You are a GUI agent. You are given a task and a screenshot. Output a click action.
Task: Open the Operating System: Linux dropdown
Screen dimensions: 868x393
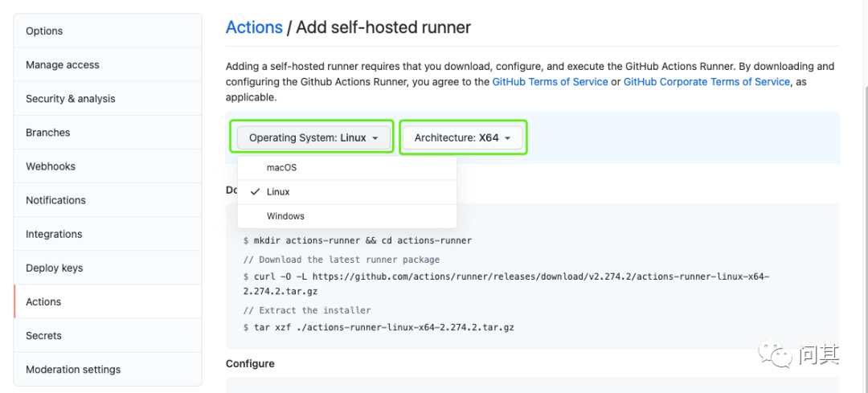coord(313,137)
